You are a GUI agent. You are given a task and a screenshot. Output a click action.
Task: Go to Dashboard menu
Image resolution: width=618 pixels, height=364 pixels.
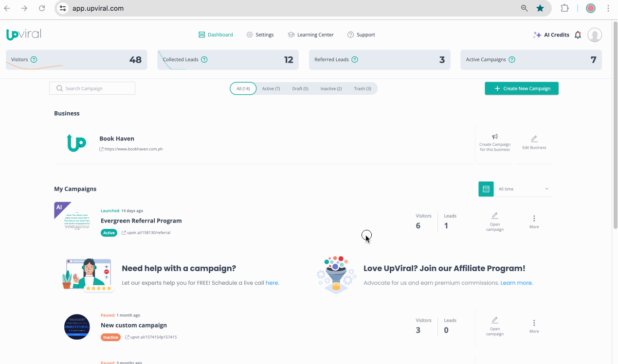(216, 35)
